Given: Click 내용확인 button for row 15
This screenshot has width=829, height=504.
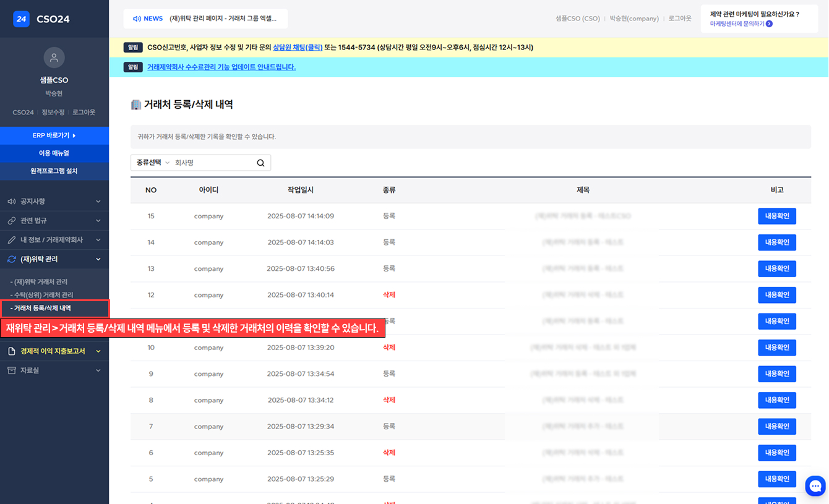Looking at the screenshot, I should pyautogui.click(x=776, y=216).
